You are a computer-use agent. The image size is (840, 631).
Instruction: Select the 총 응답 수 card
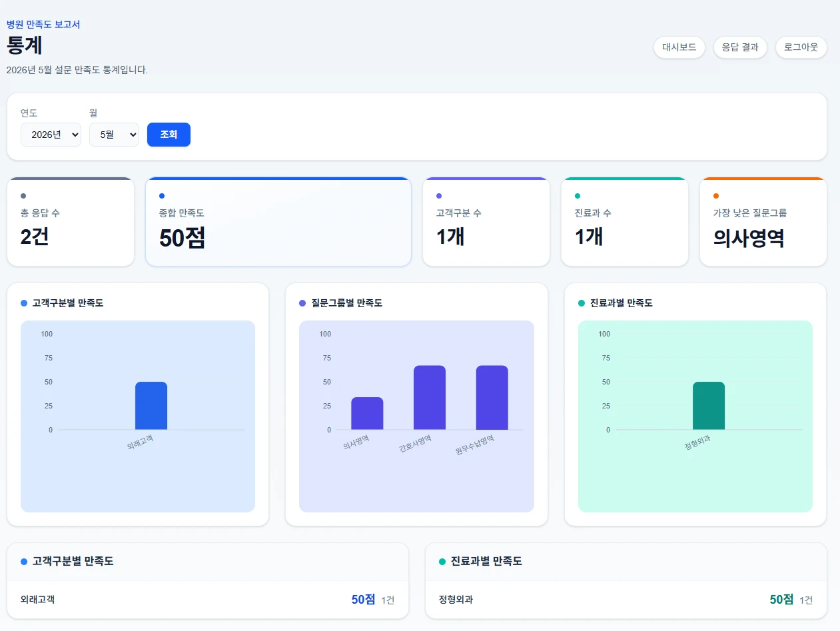[x=71, y=222]
